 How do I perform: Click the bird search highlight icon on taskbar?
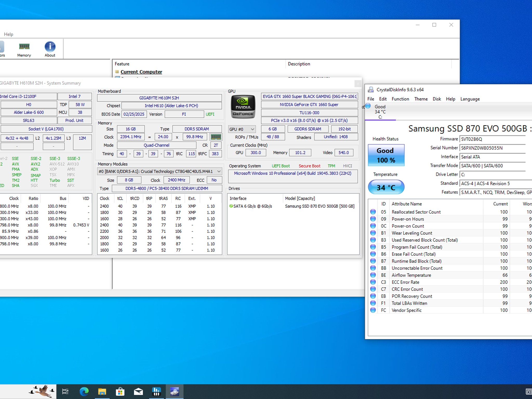42,391
